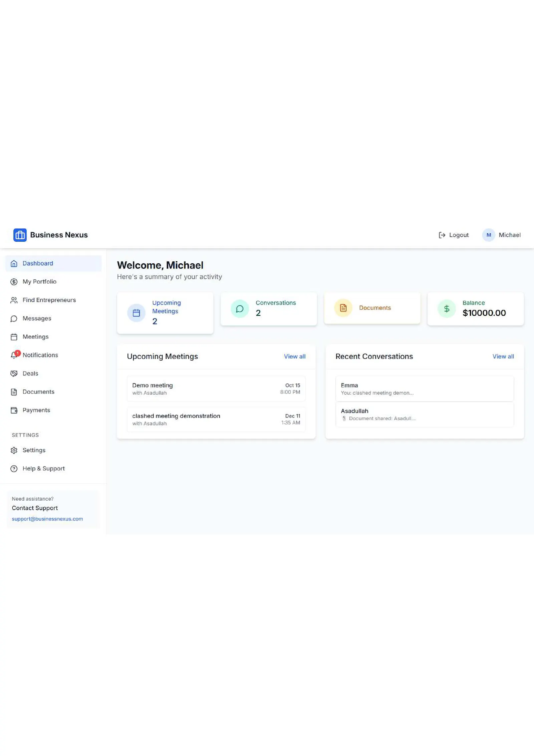Click the Upcoming Meetings summary card label
The image size is (534, 756).
(167, 307)
